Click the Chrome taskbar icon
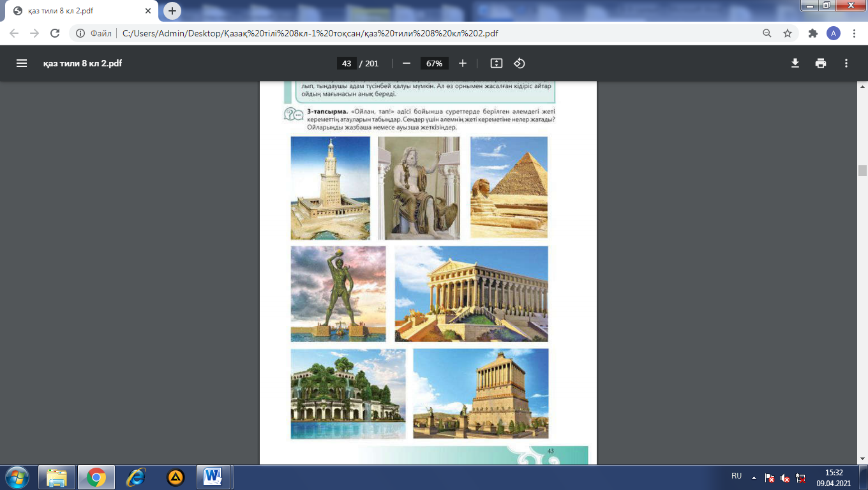 point(96,477)
